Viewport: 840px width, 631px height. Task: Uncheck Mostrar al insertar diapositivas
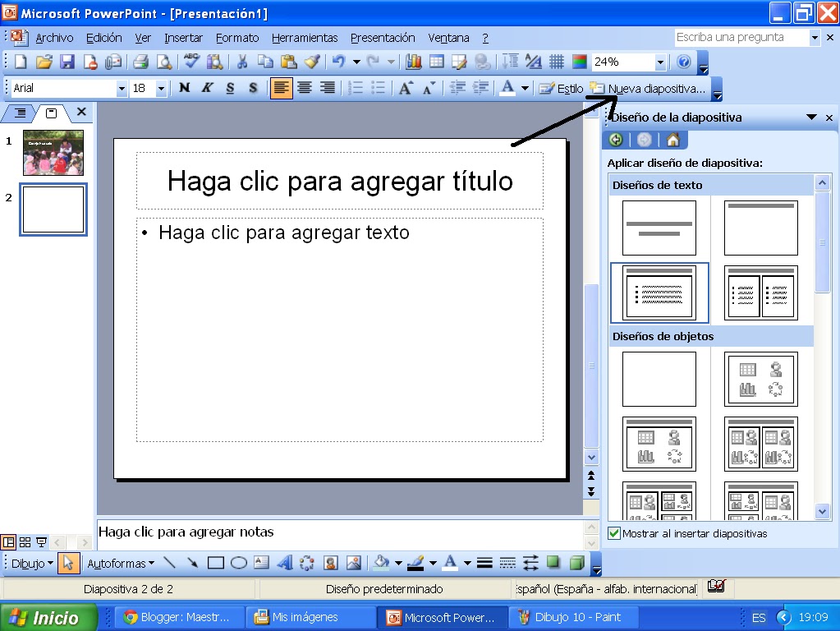[x=613, y=533]
